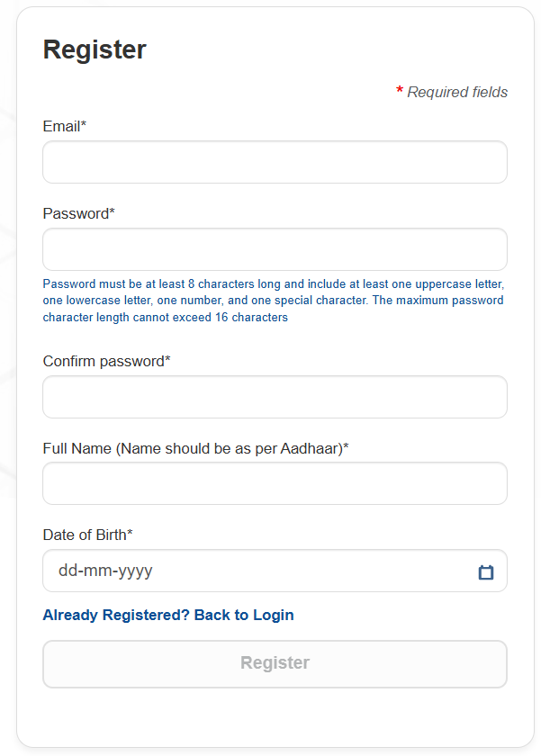Follow the Already Registered? Back to Login link
The image size is (541, 756).
click(x=168, y=616)
